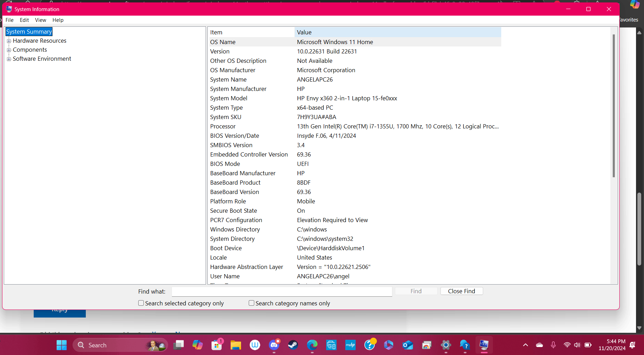Open Outlook from the taskbar
The height and width of the screenshot is (355, 644).
[x=407, y=345]
